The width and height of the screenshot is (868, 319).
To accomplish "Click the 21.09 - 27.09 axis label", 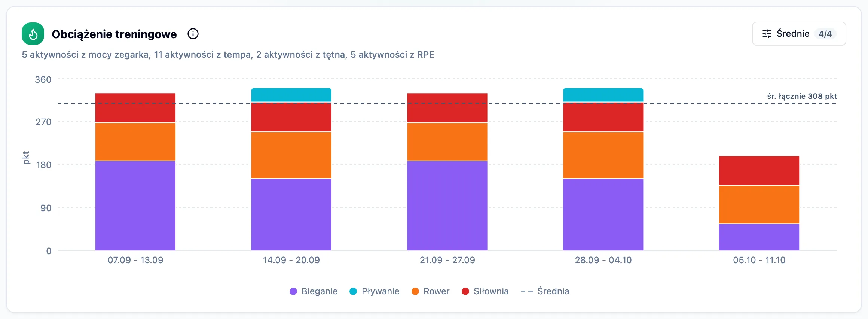I will click(447, 260).
